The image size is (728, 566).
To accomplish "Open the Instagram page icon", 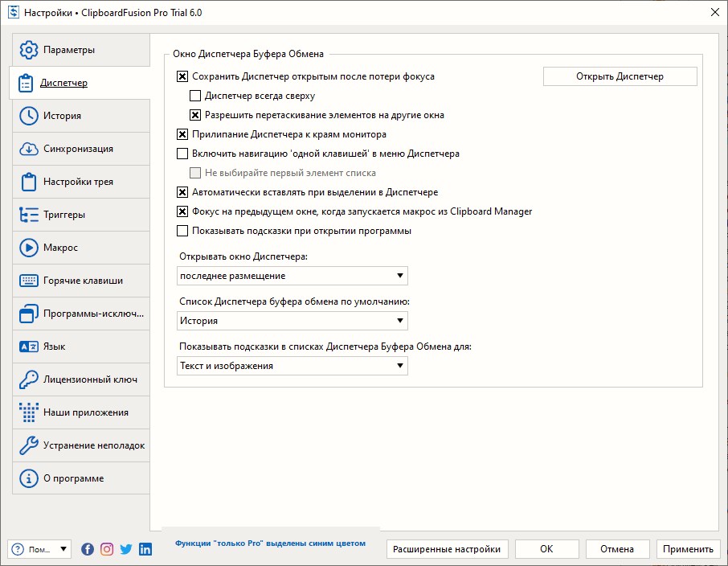I will 107,549.
